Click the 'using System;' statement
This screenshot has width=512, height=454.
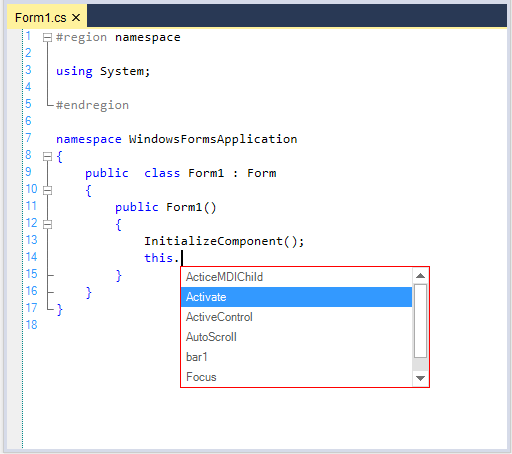(x=103, y=71)
